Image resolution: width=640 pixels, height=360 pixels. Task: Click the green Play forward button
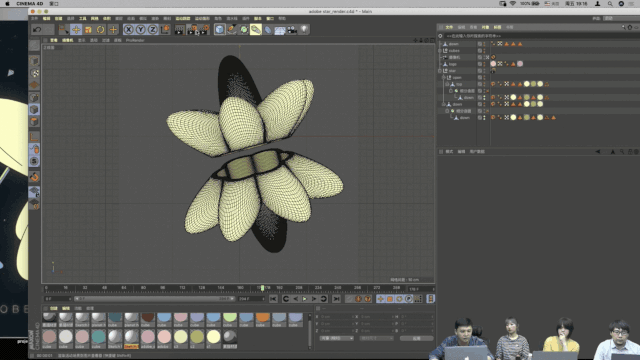(x=304, y=299)
